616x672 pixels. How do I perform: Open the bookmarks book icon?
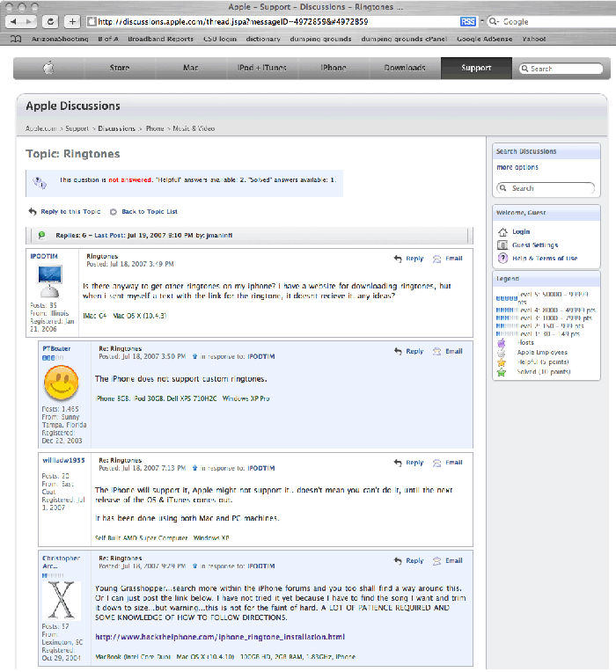click(16, 40)
